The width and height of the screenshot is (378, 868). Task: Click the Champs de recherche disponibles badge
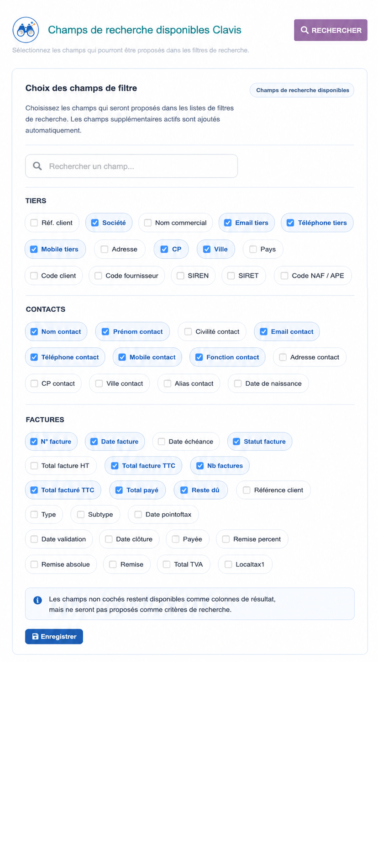click(x=302, y=90)
